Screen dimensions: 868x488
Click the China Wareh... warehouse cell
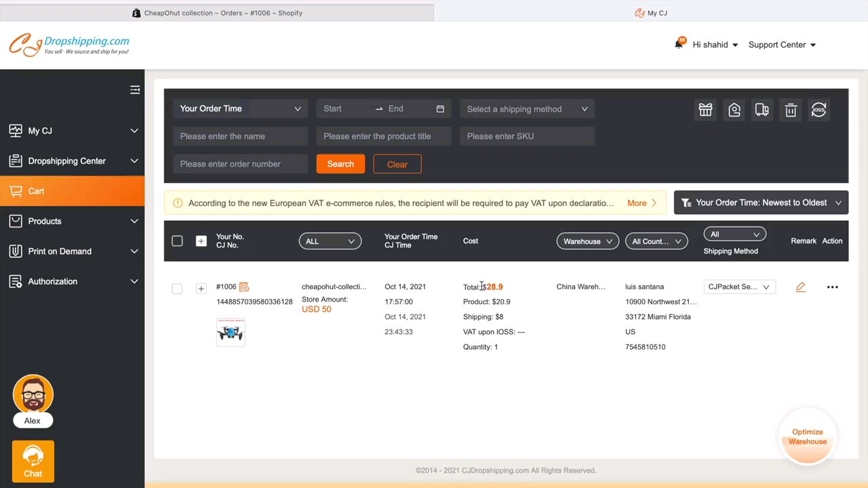click(x=581, y=287)
